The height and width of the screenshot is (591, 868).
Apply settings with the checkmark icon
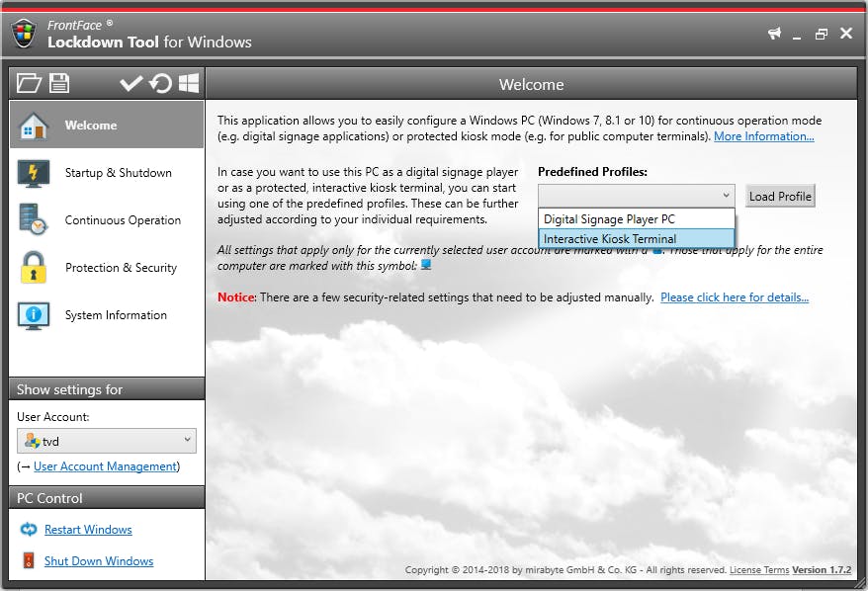pyautogui.click(x=131, y=84)
